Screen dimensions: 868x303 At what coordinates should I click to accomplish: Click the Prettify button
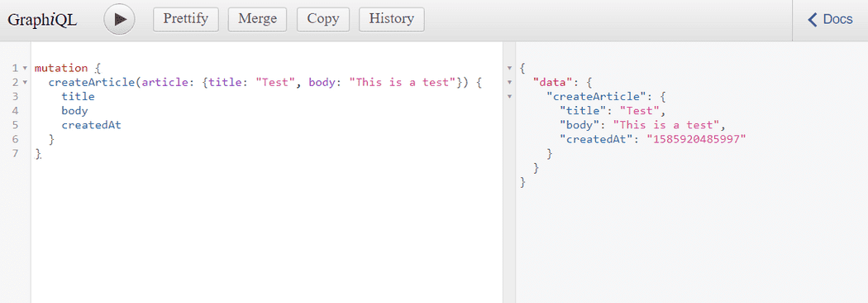(185, 19)
